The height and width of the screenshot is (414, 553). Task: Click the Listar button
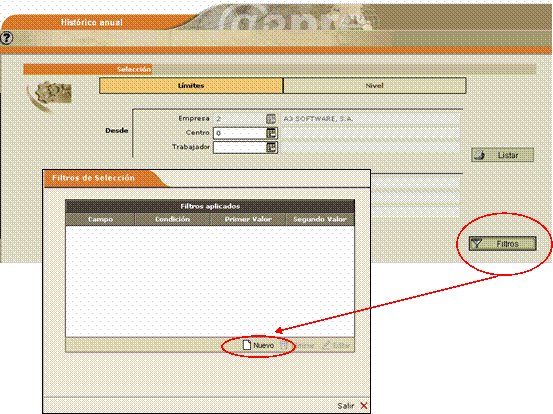point(503,155)
